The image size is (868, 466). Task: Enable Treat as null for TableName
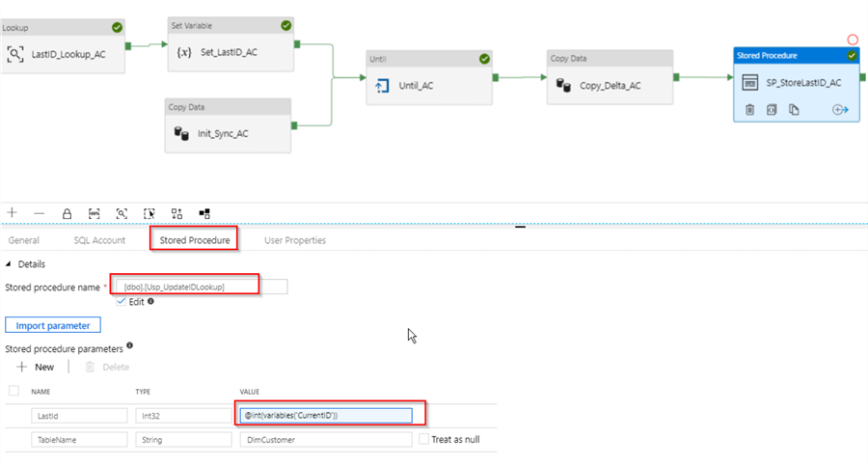coord(423,439)
